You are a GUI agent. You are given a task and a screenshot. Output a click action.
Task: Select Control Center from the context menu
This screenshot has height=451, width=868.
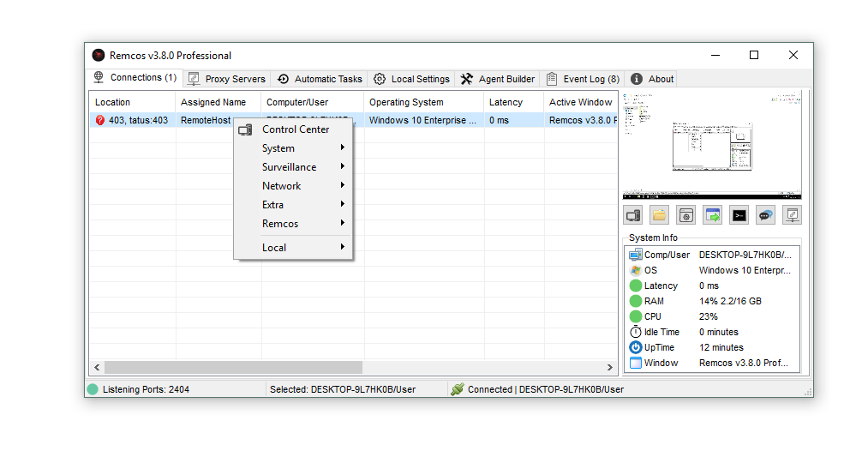[295, 129]
